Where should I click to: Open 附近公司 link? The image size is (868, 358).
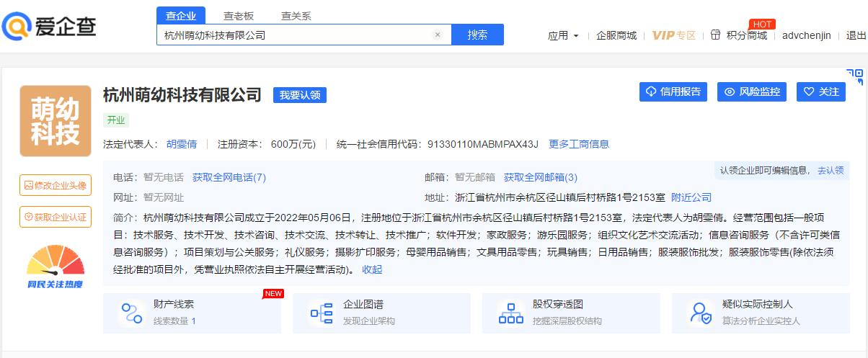point(691,197)
